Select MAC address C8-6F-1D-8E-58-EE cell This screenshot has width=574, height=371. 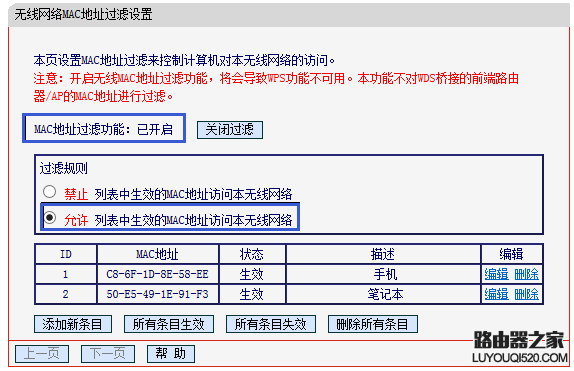[x=158, y=274]
